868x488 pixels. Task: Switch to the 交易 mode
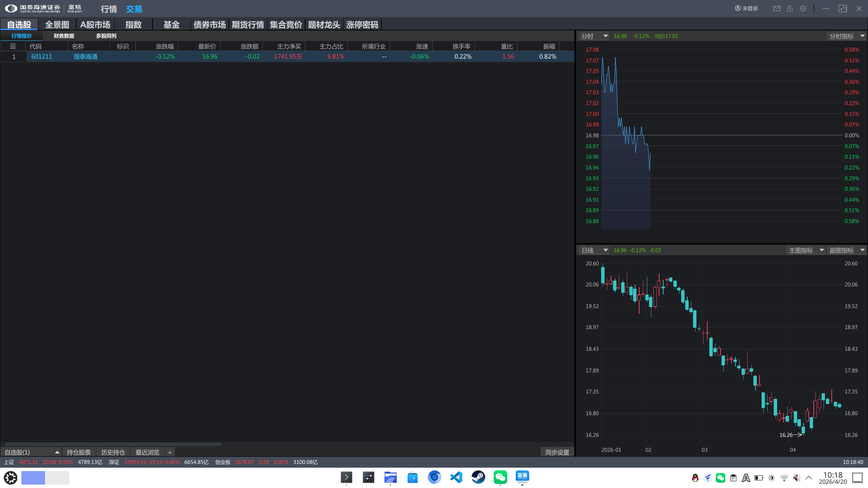pos(134,9)
